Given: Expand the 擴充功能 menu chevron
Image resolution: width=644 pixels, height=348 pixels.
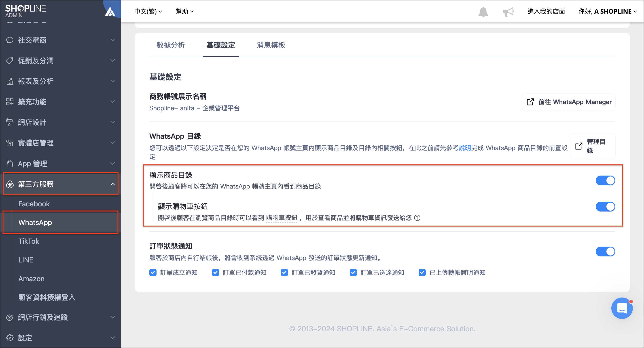Looking at the screenshot, I should 113,102.
